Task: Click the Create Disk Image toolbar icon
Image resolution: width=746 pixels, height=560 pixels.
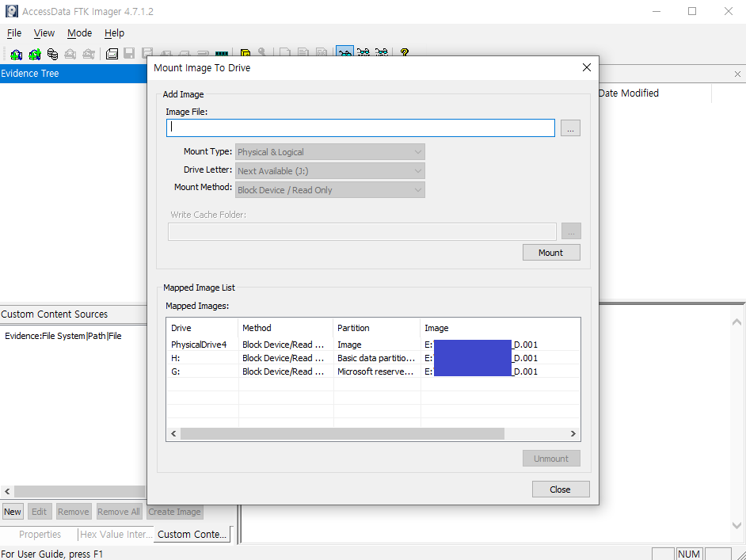Action: click(112, 54)
